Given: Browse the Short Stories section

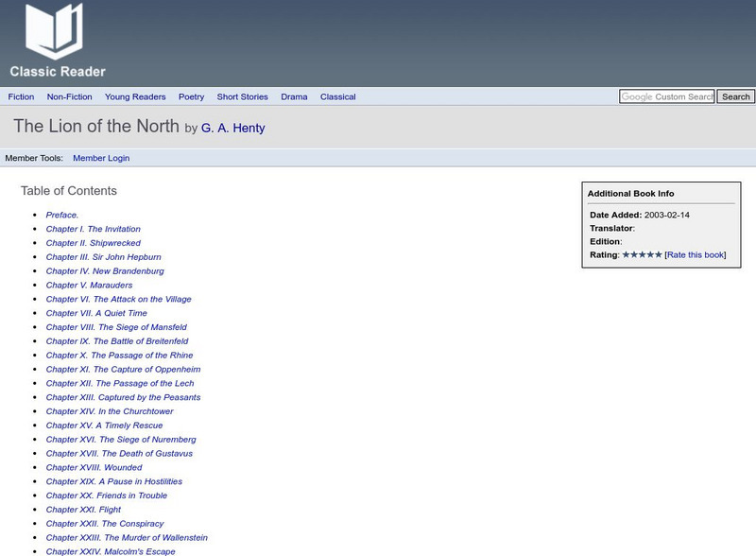Looking at the screenshot, I should pyautogui.click(x=243, y=96).
